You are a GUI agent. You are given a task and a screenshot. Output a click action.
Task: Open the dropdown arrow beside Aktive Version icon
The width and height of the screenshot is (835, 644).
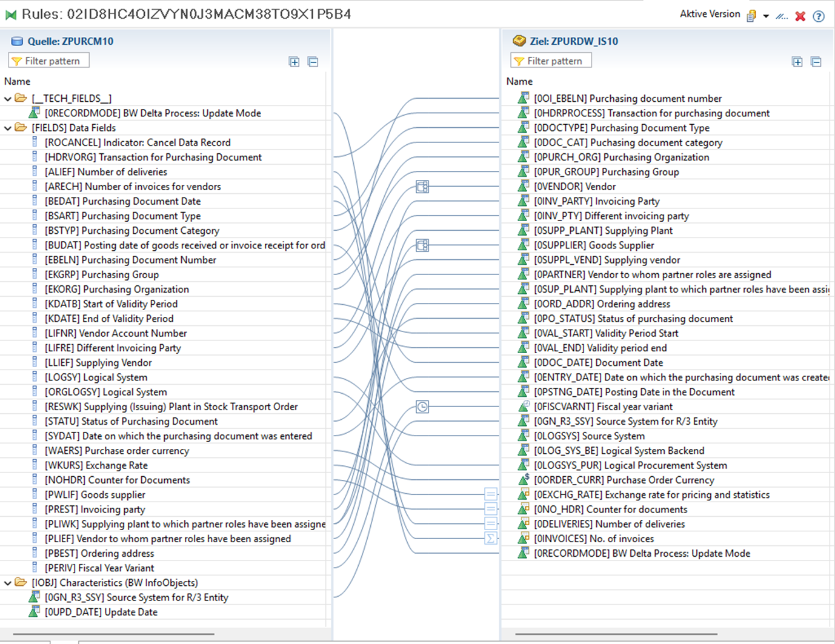766,16
